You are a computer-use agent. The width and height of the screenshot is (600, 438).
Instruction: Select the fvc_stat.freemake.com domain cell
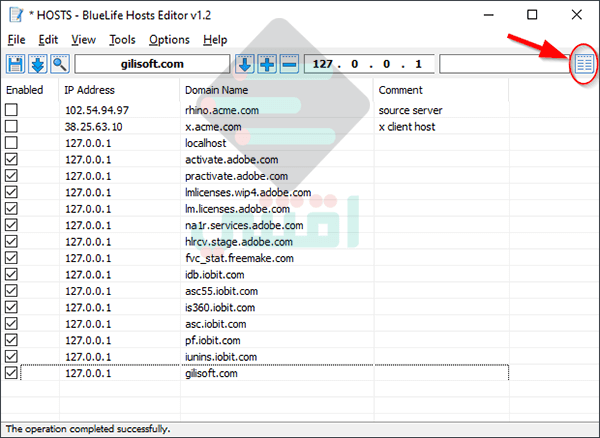click(240, 258)
